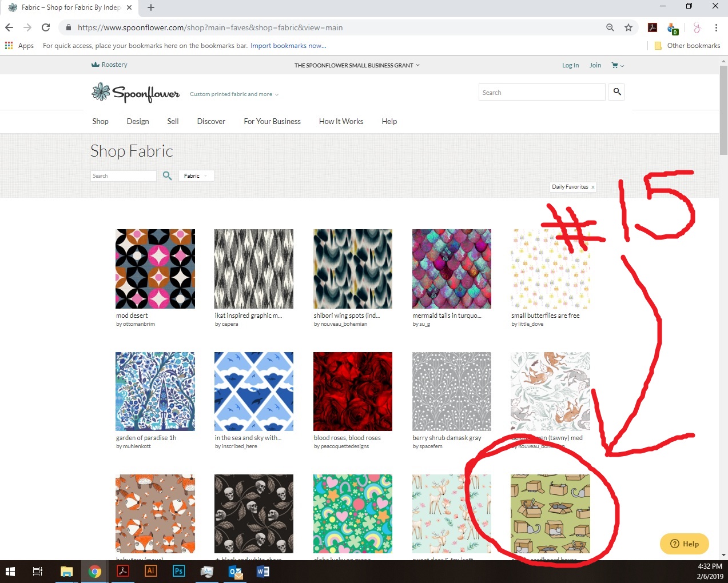The width and height of the screenshot is (728, 583).
Task: Expand Custom printed fabric and more dropdown
Action: coord(234,94)
